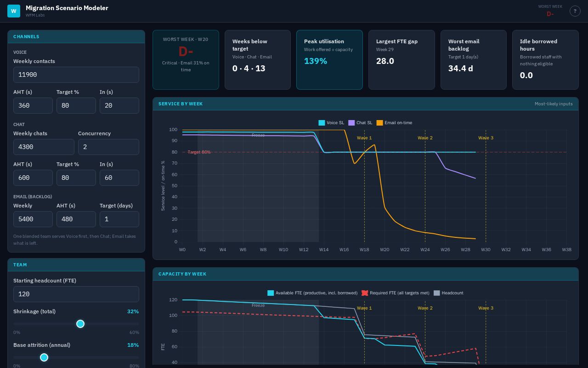Screen dimensions: 588x368
Task: Click the Wave 1 marker in service chart
Action: pos(364,138)
